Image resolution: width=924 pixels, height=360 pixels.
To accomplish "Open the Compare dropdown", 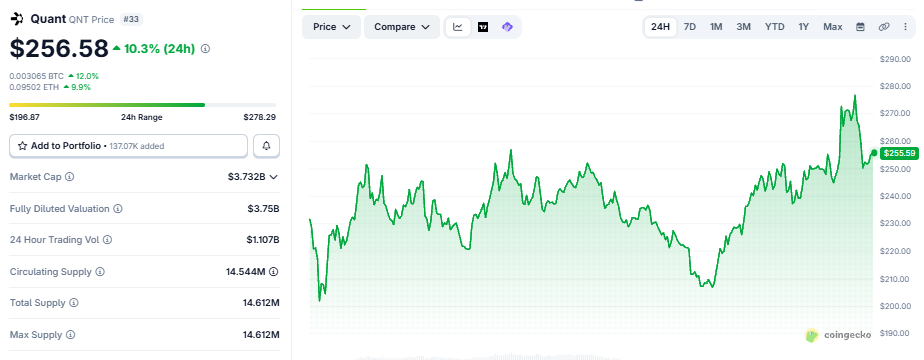I will 401,27.
